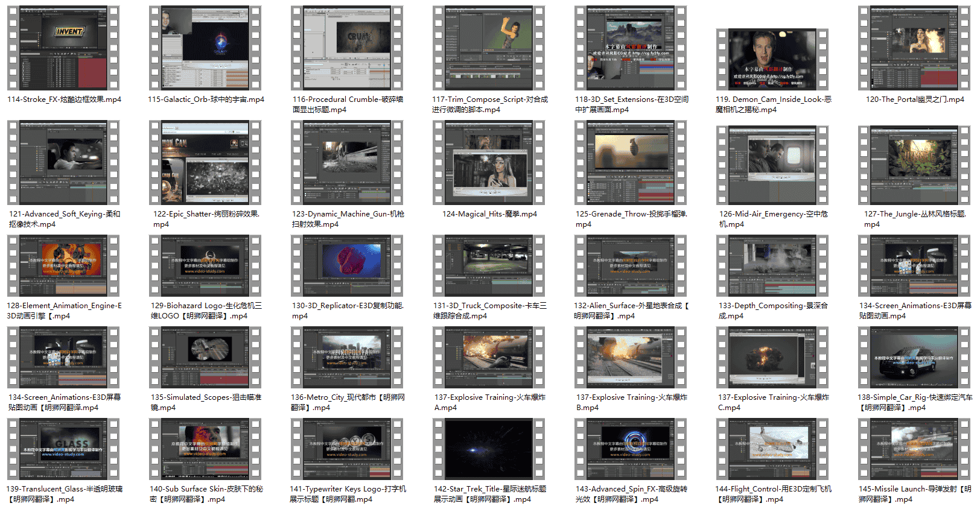980x509 pixels.
Task: Select the 117-Trim_Compose_Script video thumbnail
Action: (x=489, y=48)
